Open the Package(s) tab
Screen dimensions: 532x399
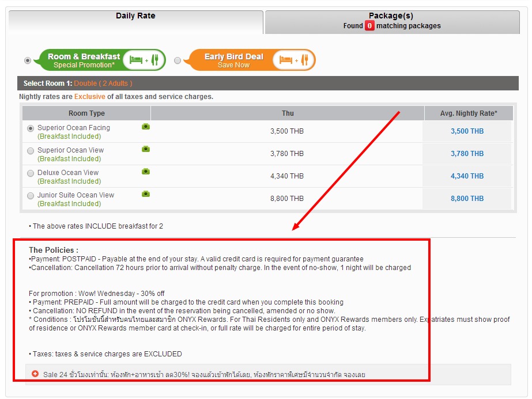point(392,22)
